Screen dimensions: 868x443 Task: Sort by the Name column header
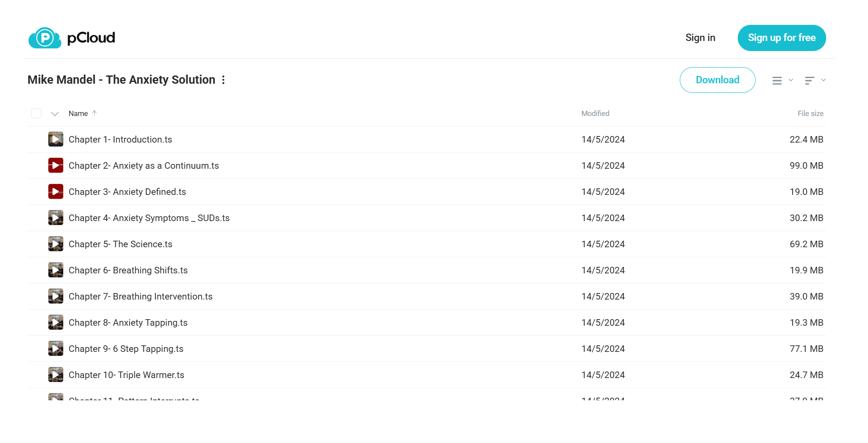[78, 113]
